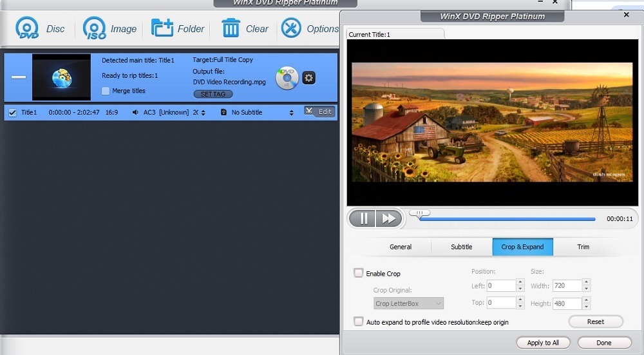Expand the AC3 audio track selector
644x355 pixels.
203,113
